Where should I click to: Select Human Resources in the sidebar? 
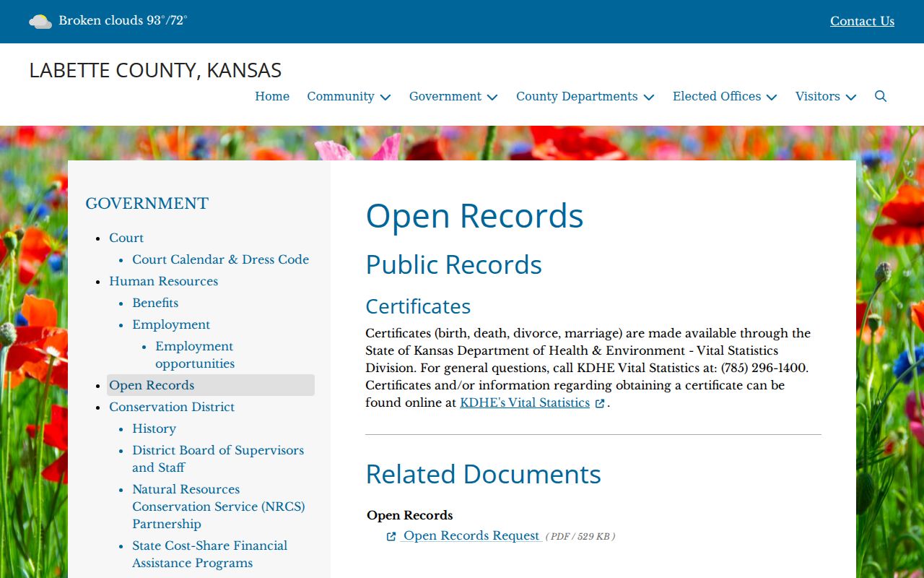click(163, 281)
